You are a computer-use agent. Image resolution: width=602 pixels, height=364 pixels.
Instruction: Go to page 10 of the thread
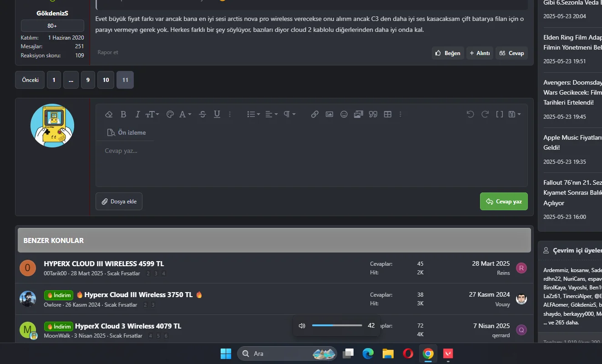106,80
